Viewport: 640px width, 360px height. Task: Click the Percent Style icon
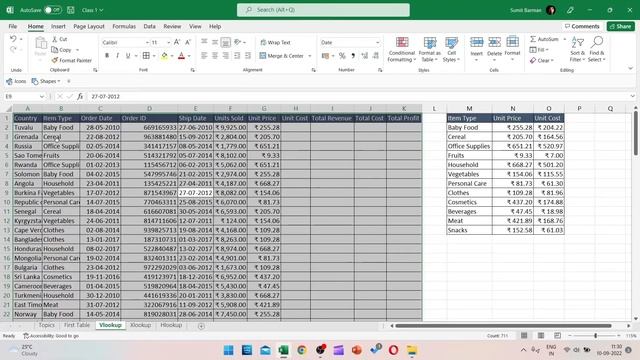pyautogui.click(x=342, y=56)
